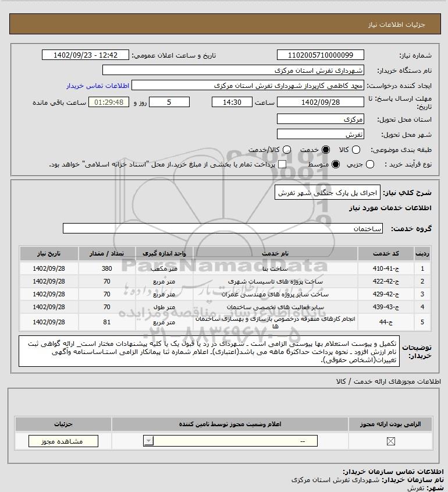Open the اعلام وضعیت مجوز dropdown
This screenshot has width=448, height=492.
point(230,441)
